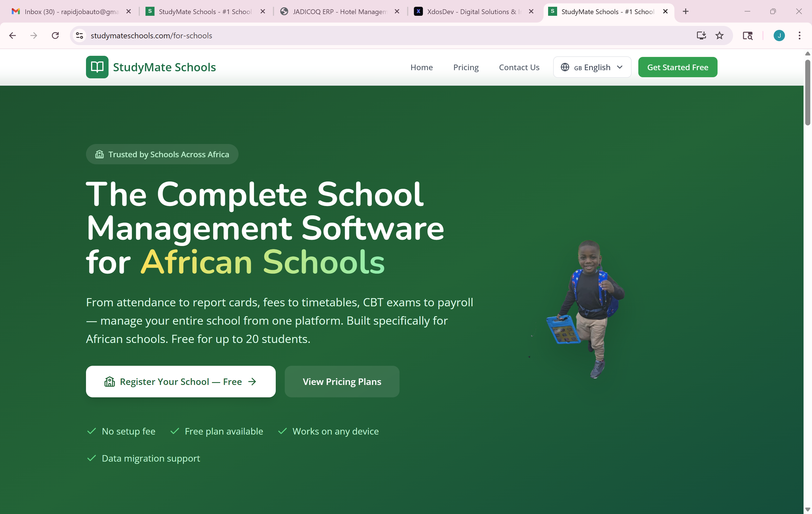
Task: Click the page vertical scrollbar thumb
Action: [807, 93]
